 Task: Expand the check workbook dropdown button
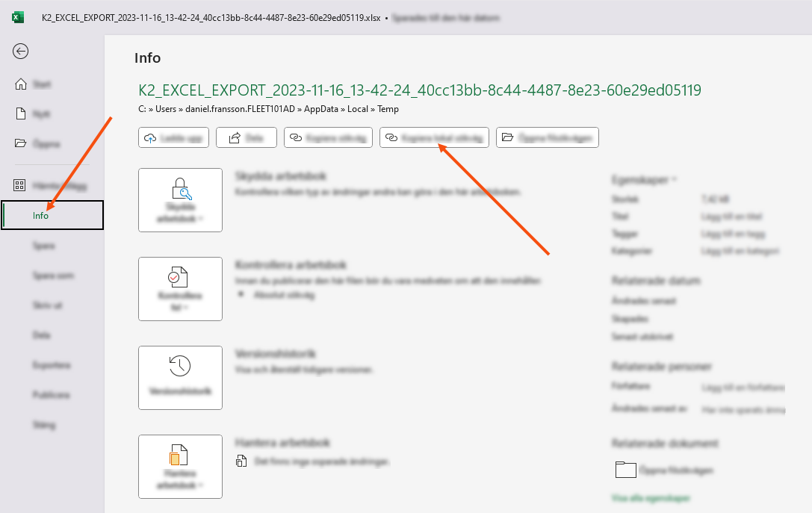[x=180, y=288]
